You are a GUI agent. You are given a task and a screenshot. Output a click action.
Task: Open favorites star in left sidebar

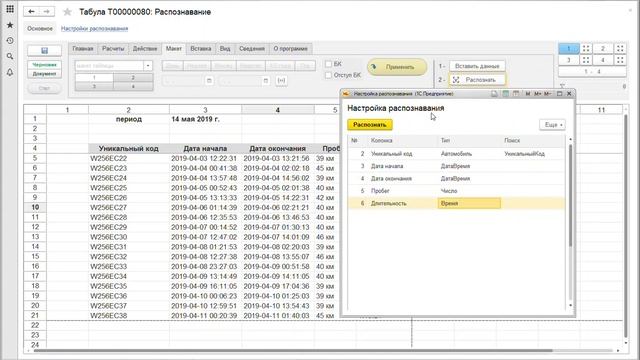click(x=10, y=25)
